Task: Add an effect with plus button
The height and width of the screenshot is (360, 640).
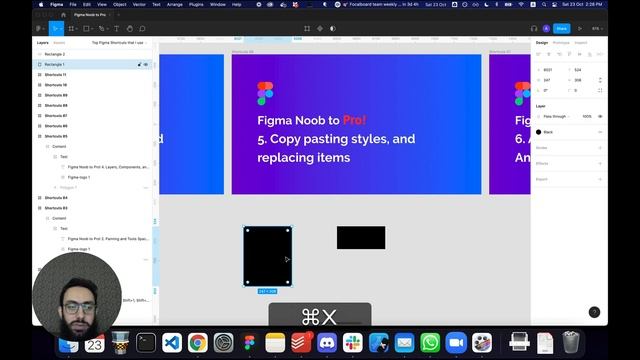Action: pos(600,163)
